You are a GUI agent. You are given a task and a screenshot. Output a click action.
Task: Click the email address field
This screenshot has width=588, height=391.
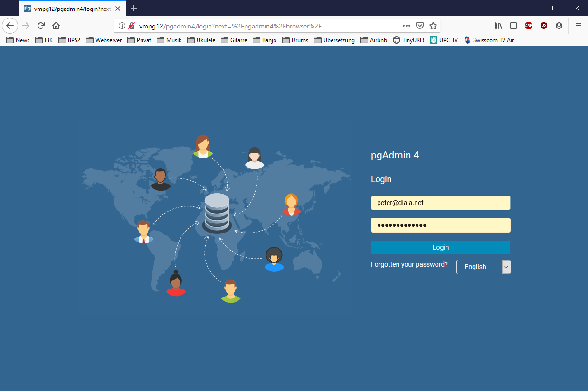pos(441,203)
